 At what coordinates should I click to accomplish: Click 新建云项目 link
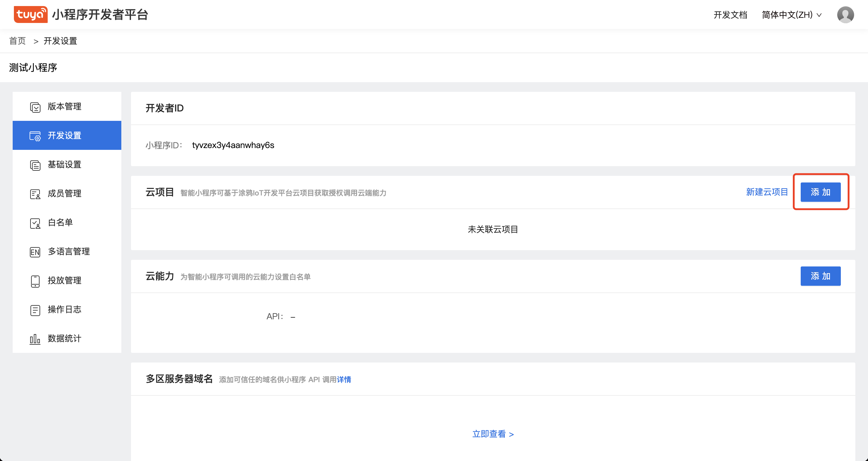tap(767, 192)
